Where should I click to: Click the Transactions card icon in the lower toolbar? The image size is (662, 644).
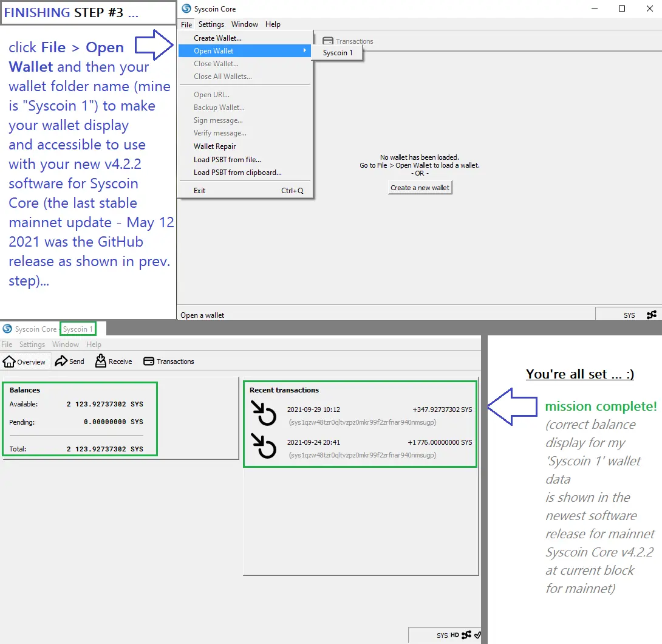tap(149, 361)
